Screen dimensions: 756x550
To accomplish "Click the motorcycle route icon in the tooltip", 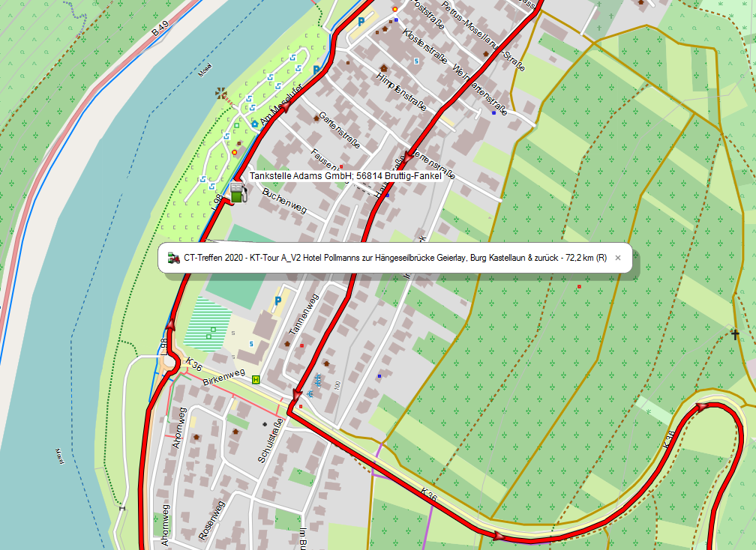I will [x=173, y=259].
